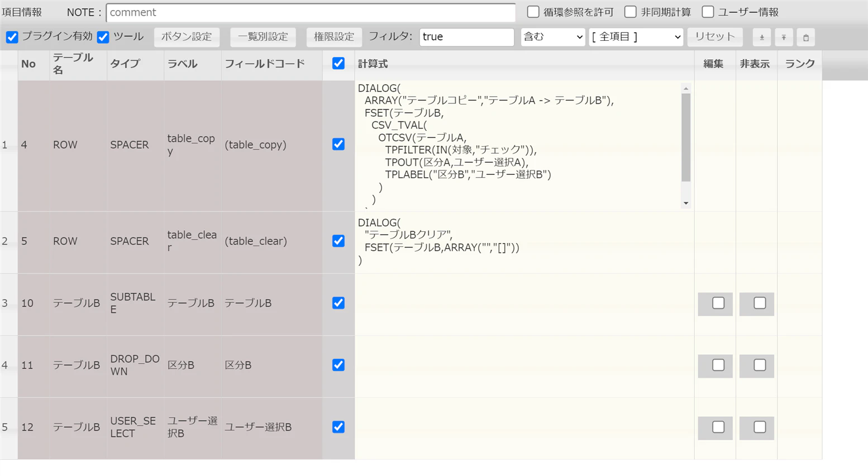The height and width of the screenshot is (476, 868).
Task: Click the clipboard icon button
Action: point(805,37)
